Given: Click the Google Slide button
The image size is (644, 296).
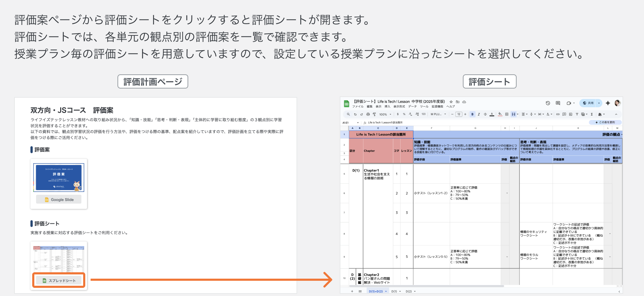Looking at the screenshot, I should [59, 199].
